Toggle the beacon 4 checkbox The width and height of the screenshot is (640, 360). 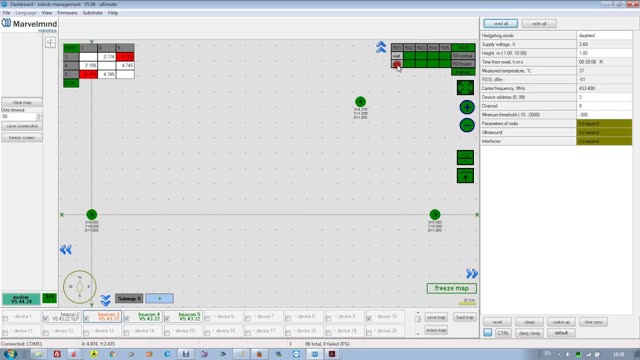127,318
